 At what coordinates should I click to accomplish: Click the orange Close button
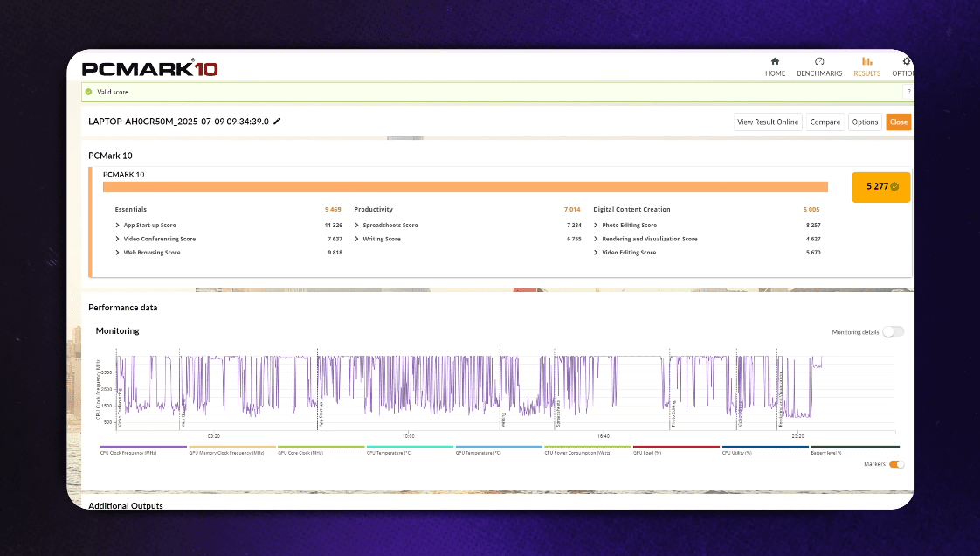click(898, 122)
